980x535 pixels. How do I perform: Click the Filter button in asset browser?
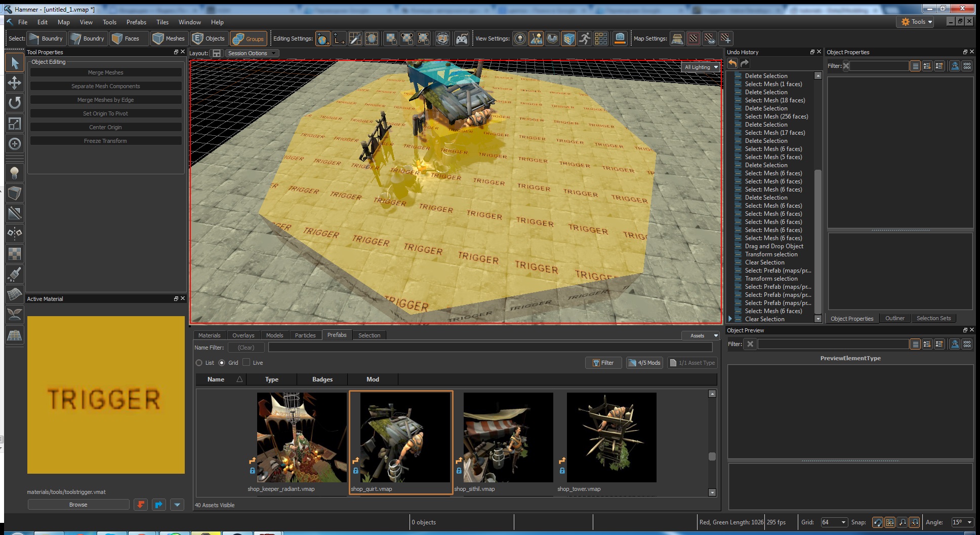603,363
